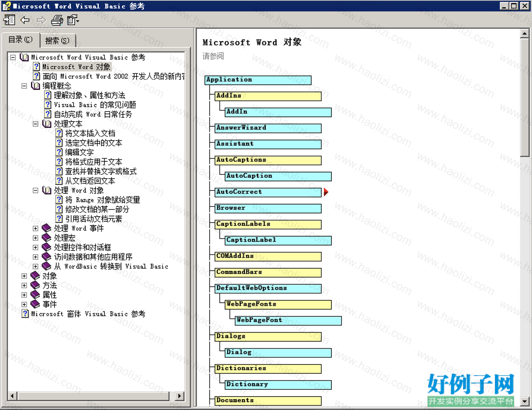Expand the 事件 book node
This screenshot has width=532, height=410.
click(x=24, y=305)
